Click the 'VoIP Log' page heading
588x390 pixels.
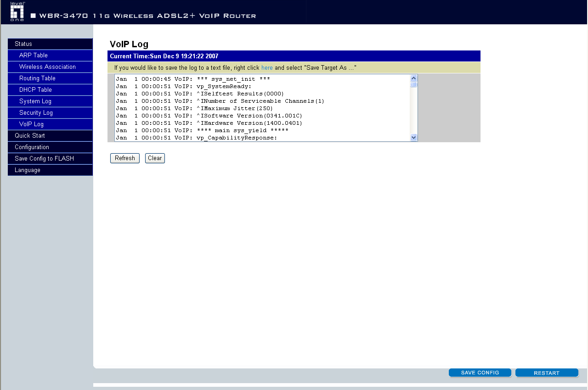129,45
